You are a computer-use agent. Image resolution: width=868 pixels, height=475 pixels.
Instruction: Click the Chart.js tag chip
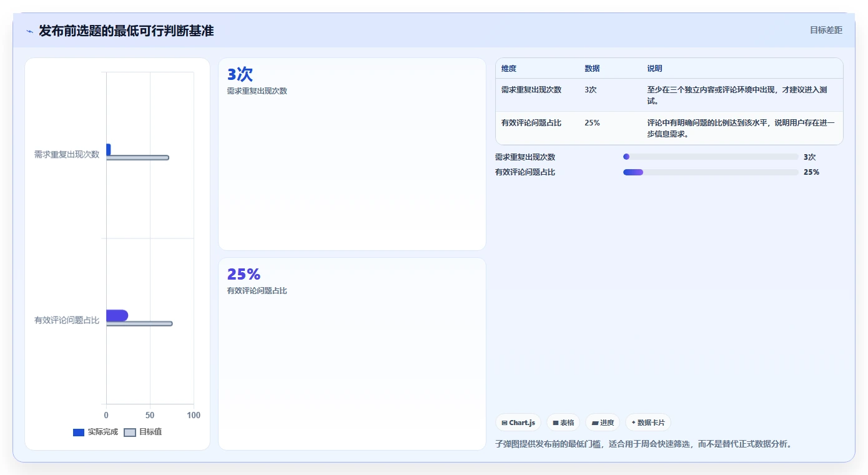pyautogui.click(x=518, y=423)
